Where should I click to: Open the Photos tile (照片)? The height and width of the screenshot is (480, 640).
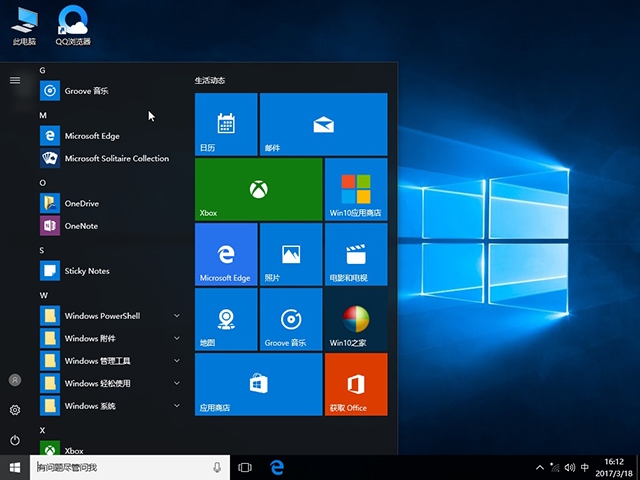[x=290, y=254]
